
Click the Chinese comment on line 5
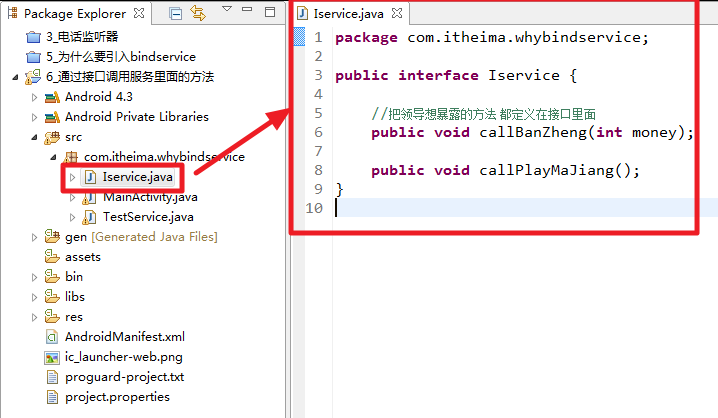point(484,114)
